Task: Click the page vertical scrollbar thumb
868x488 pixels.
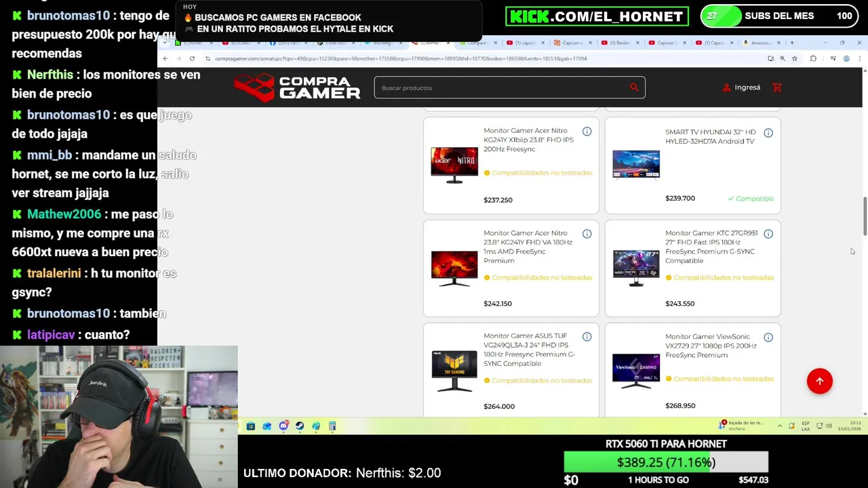Action: [865, 216]
